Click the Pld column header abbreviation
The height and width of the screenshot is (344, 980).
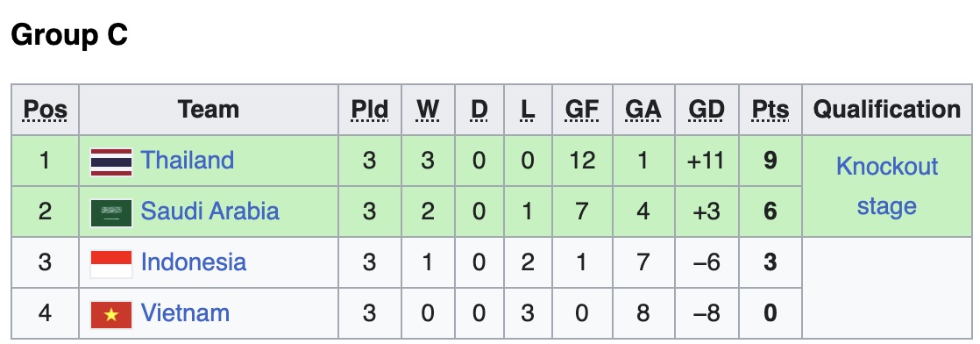pyautogui.click(x=369, y=110)
